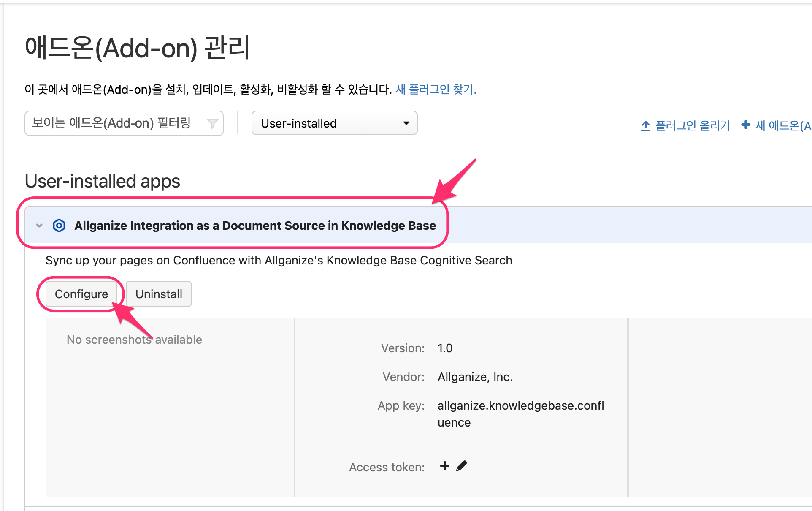This screenshot has height=511, width=812.
Task: Click the filter funnel icon in filter box
Action: [x=212, y=123]
